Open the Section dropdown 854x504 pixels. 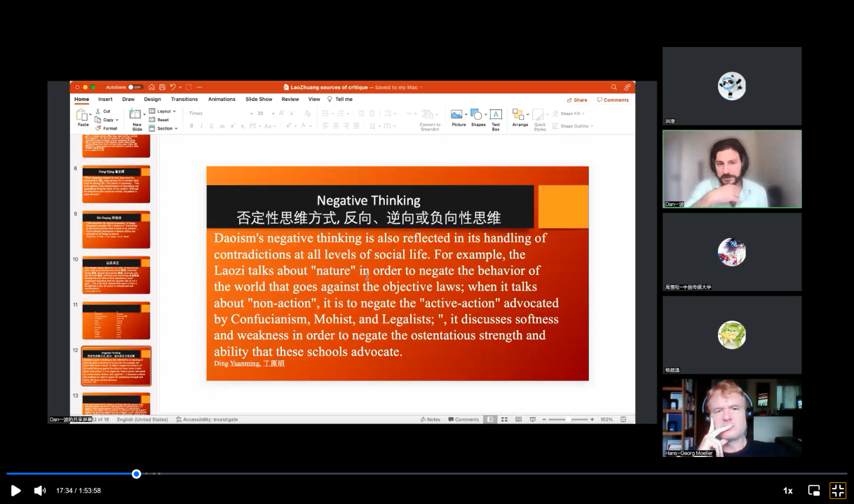(x=163, y=128)
